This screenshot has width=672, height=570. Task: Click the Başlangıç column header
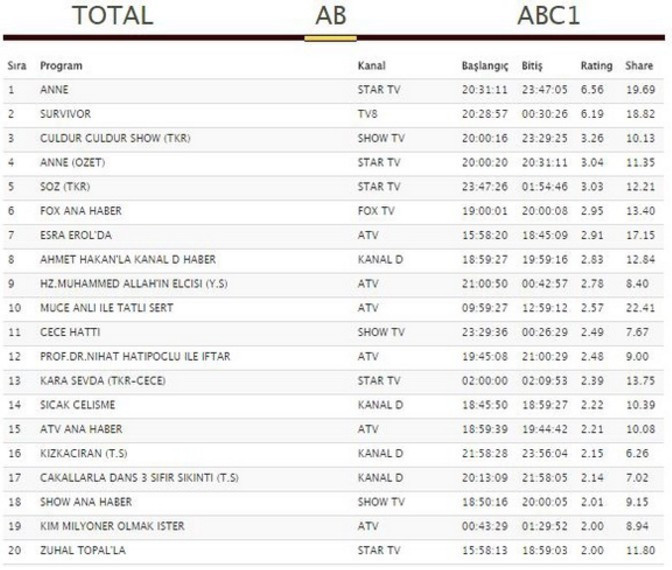tap(485, 66)
